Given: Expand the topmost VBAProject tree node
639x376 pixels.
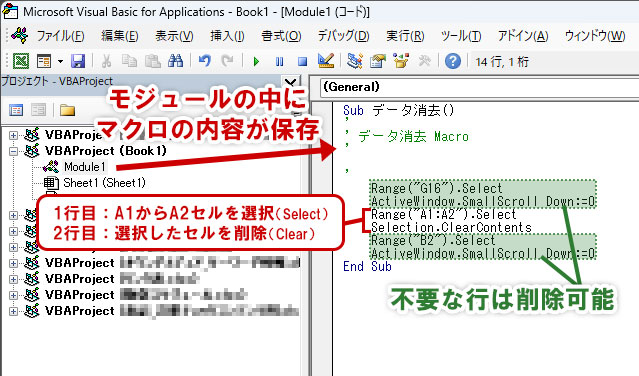Looking at the screenshot, I should 13,135.
